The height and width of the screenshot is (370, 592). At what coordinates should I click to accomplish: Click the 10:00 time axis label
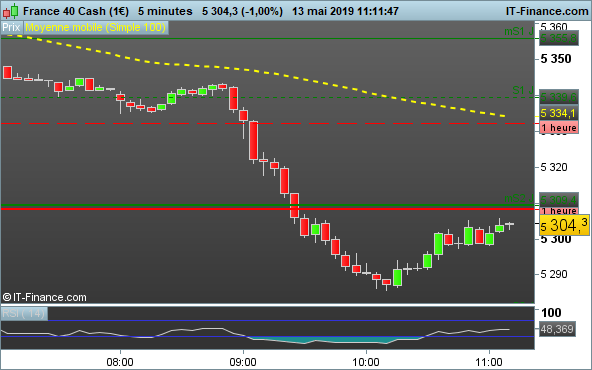[x=366, y=362]
